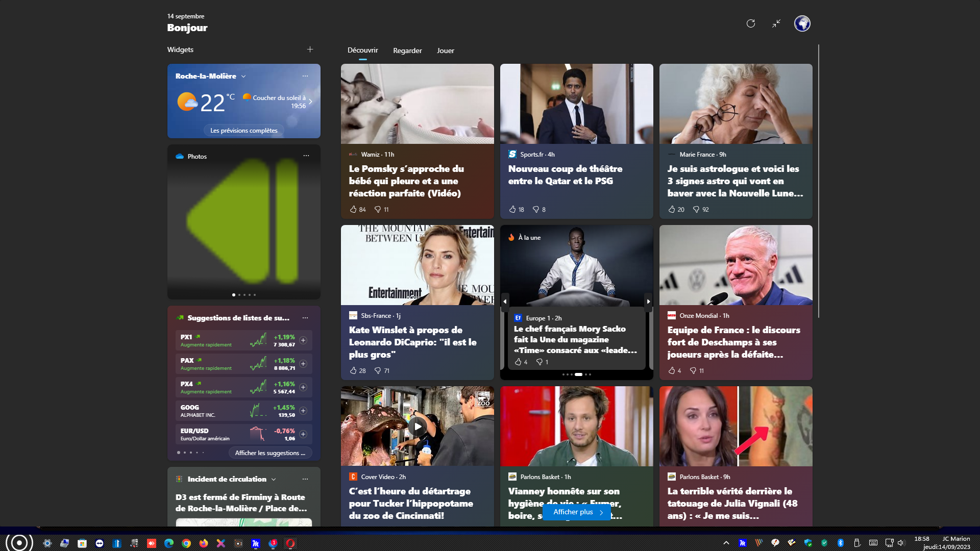The image size is (980, 551).
Task: Open the profile avatar settings
Action: pyautogui.click(x=802, y=23)
